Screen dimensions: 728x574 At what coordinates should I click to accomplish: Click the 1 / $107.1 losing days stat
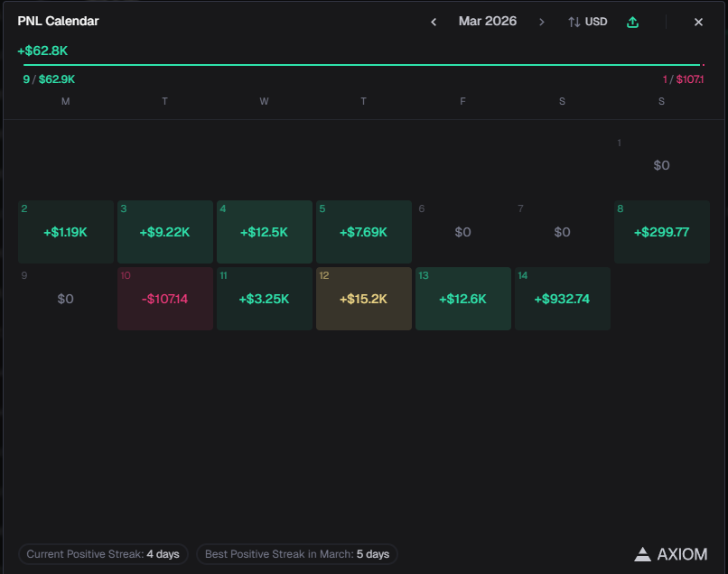point(683,79)
